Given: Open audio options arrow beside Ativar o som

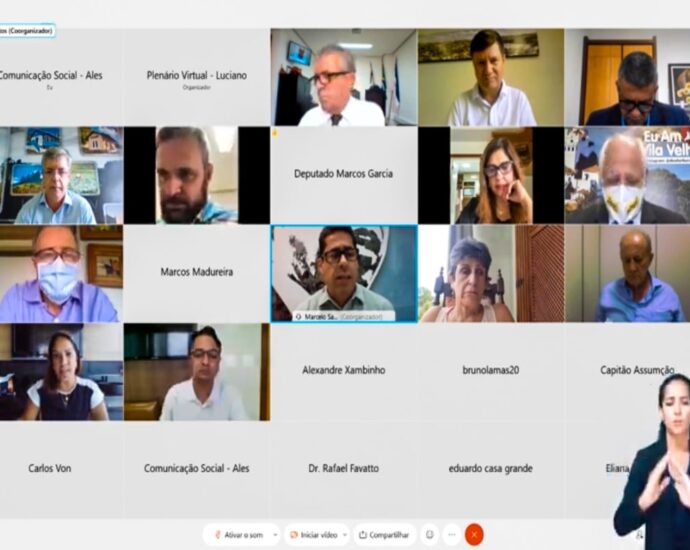Looking at the screenshot, I should tap(275, 535).
